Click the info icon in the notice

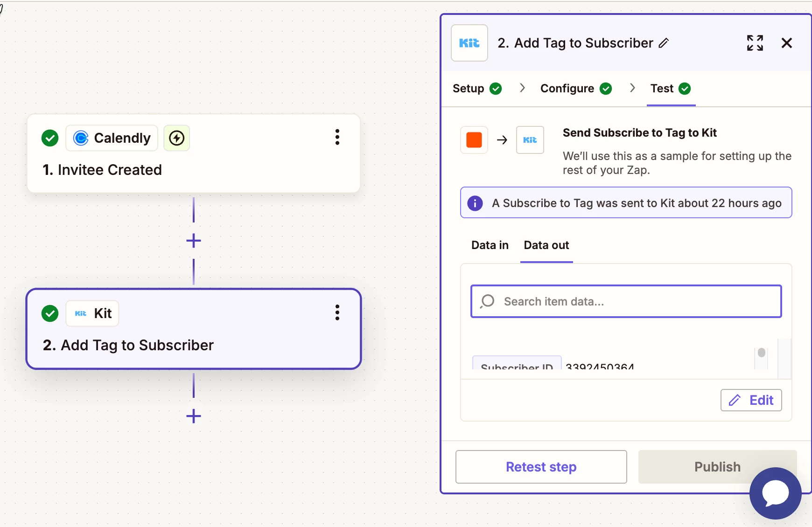click(x=475, y=203)
